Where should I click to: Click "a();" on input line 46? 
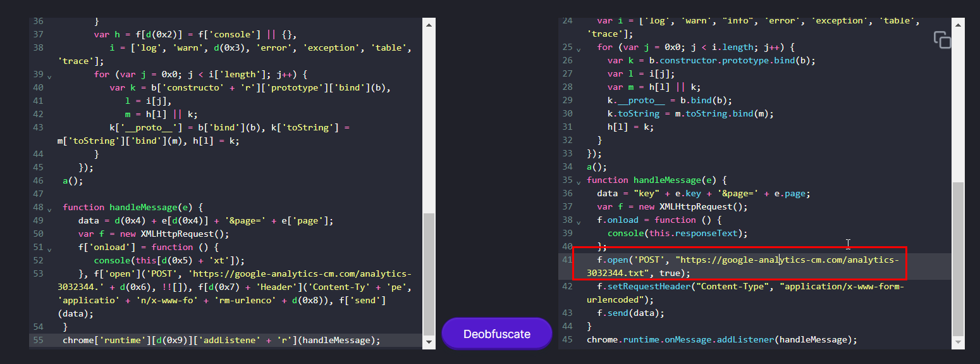point(73,180)
